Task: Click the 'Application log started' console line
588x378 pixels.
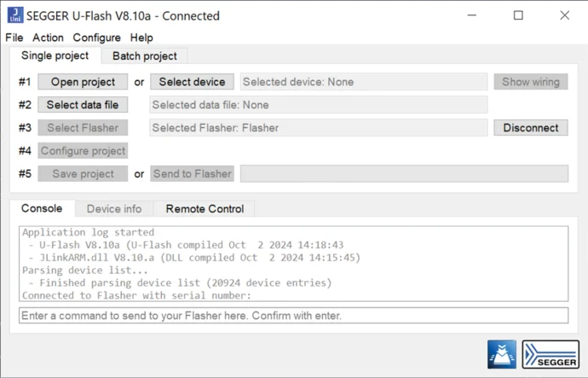Action: (x=88, y=232)
